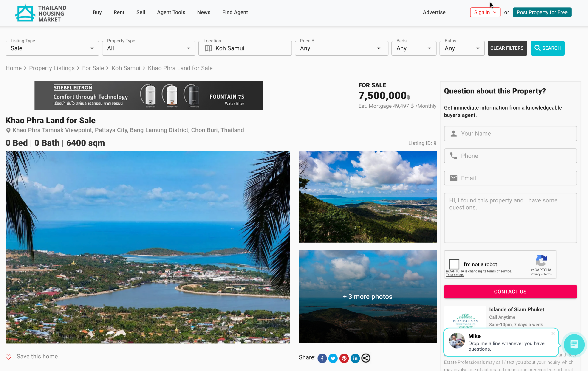The width and height of the screenshot is (588, 371).
Task: Share listing via Twitter icon
Action: coord(333,358)
